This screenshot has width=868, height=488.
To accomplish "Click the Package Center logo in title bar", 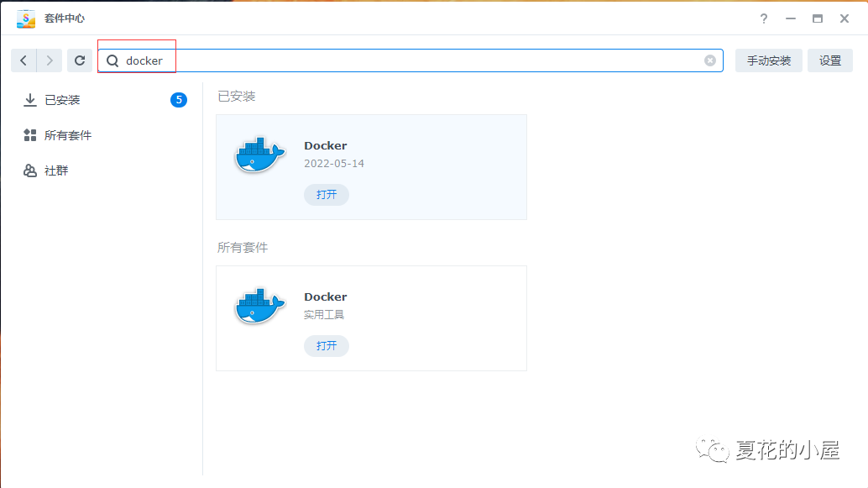I will pos(26,18).
